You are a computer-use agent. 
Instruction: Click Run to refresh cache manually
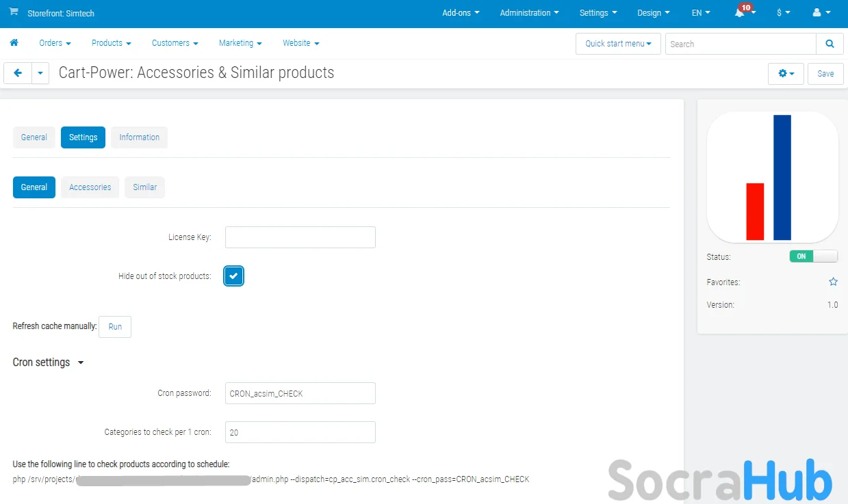pos(115,327)
